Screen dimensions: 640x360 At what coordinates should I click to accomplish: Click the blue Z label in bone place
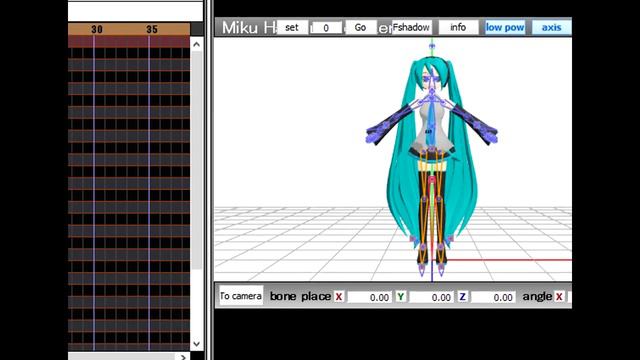[x=462, y=297]
